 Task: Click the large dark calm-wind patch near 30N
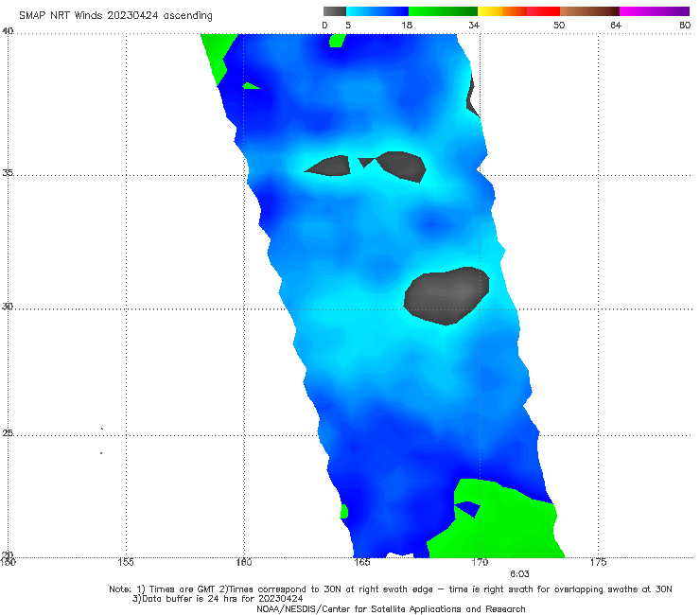[446, 295]
